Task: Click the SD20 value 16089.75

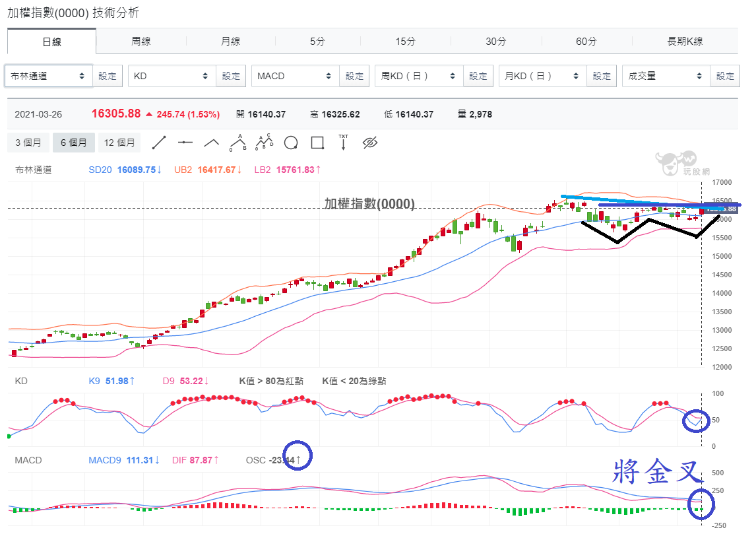Action: [137, 170]
